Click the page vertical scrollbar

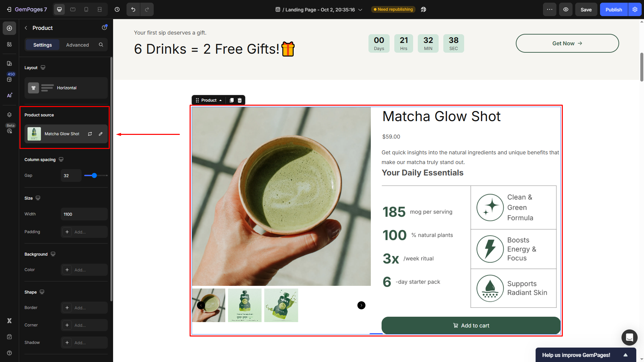(642, 67)
